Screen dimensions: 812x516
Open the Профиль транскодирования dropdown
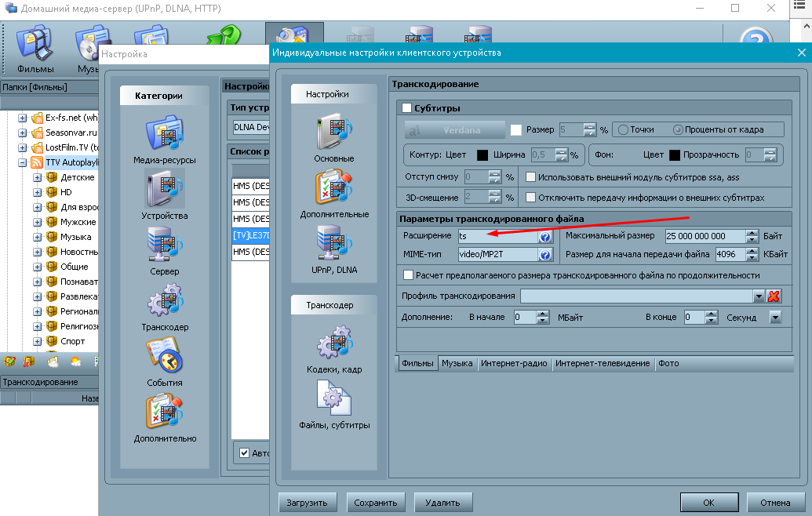tap(759, 296)
